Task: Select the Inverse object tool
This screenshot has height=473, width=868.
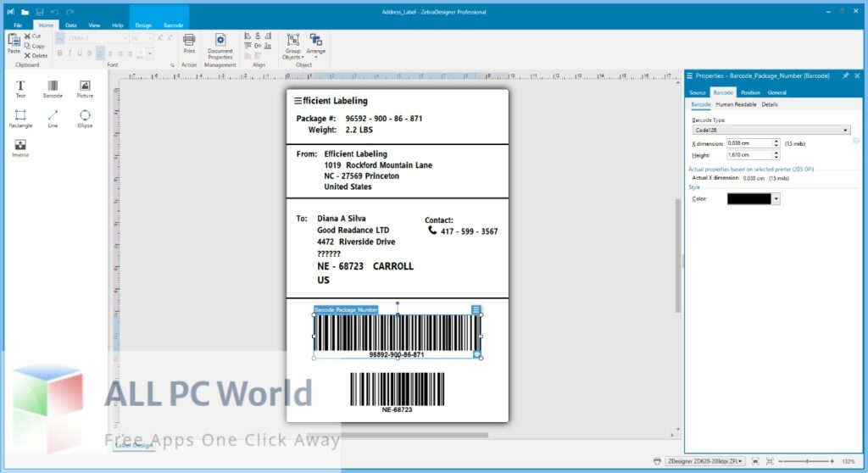Action: [x=20, y=147]
